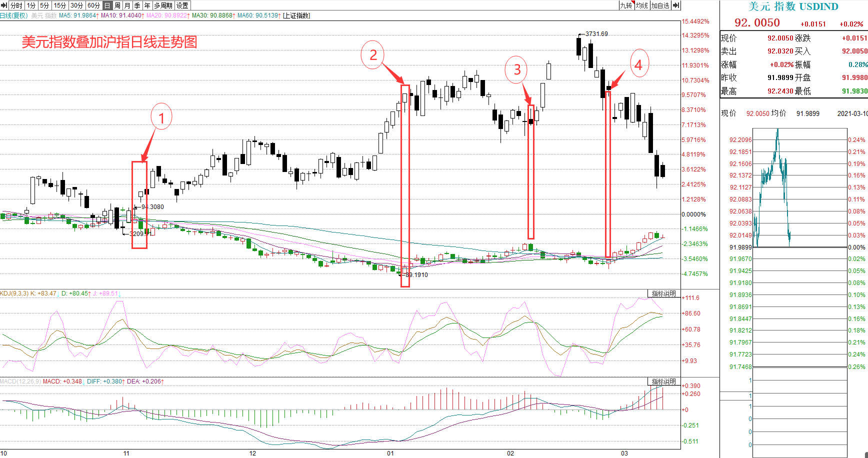Viewport: 868px width, 458px height.
Task: Click the 91.7468 intraday axis value
Action: (740, 367)
